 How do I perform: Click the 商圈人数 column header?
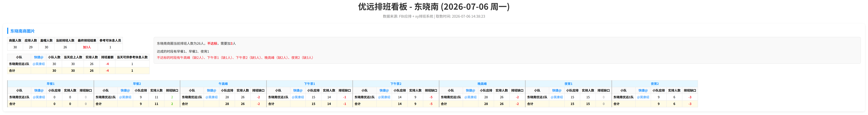coord(15,41)
